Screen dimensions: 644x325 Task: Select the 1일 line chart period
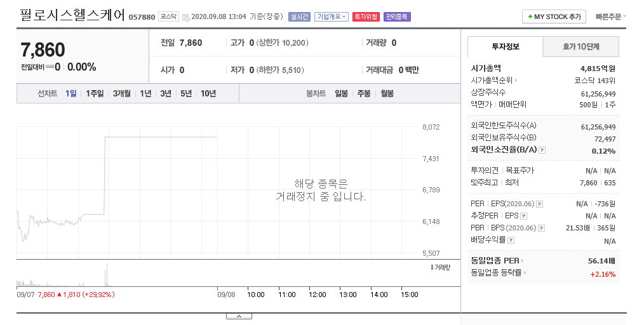[x=71, y=93]
